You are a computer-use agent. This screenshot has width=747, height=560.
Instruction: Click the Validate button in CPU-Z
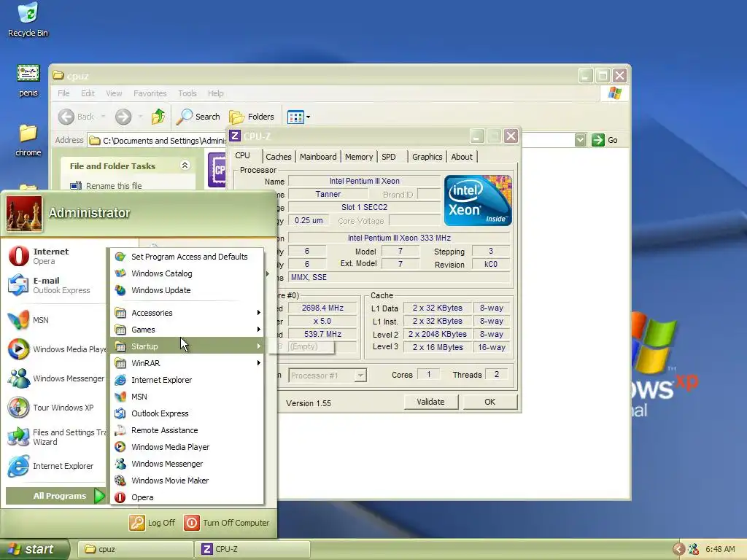[430, 402]
